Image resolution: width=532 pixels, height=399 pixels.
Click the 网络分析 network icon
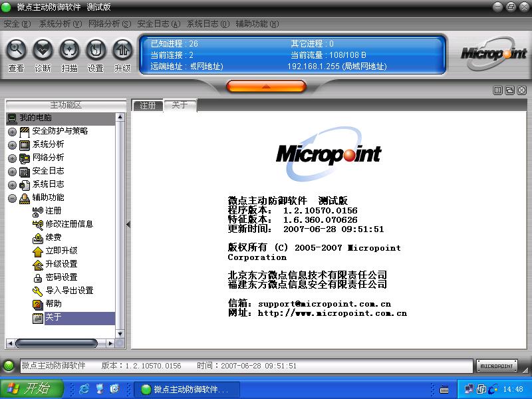[x=25, y=158]
